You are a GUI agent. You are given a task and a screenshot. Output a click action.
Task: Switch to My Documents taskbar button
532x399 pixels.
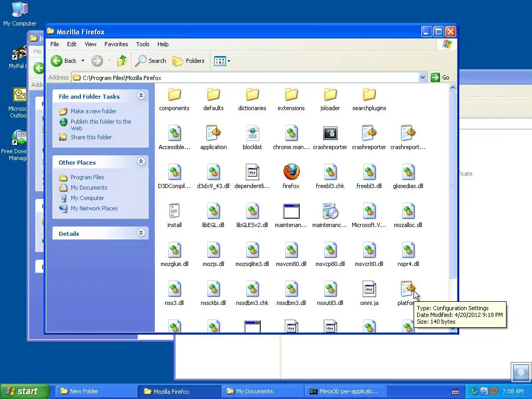pos(262,391)
